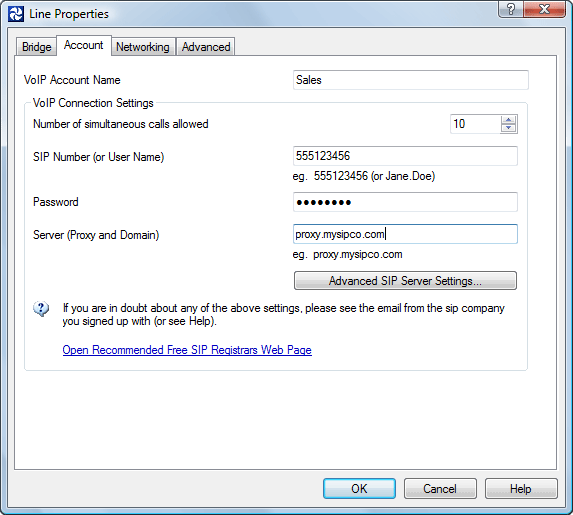Focus the VoIP Account Name field
This screenshot has width=573, height=515.
411,80
